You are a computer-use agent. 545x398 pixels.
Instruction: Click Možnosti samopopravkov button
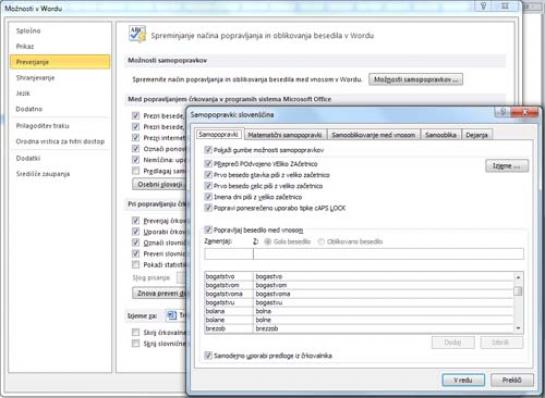tap(416, 79)
